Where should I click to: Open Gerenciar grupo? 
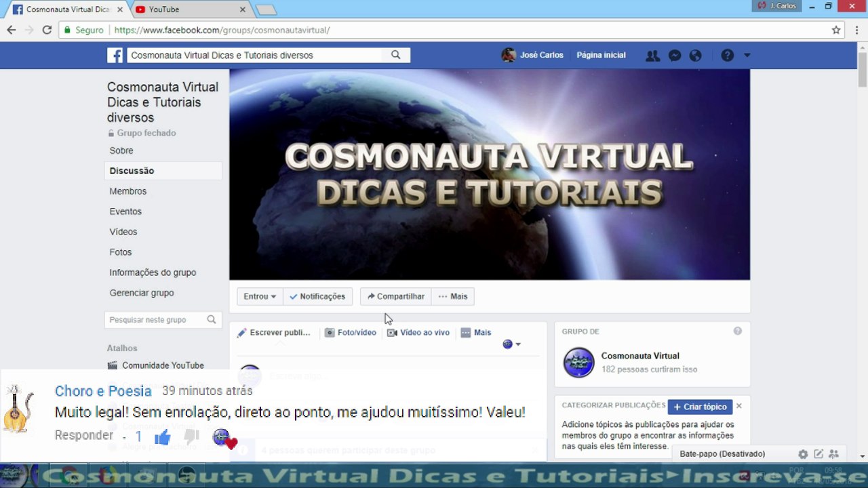pos(142,293)
